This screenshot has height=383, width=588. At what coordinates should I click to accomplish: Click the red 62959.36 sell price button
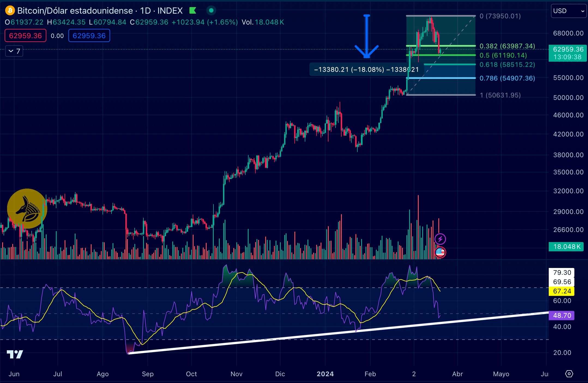[x=25, y=36]
